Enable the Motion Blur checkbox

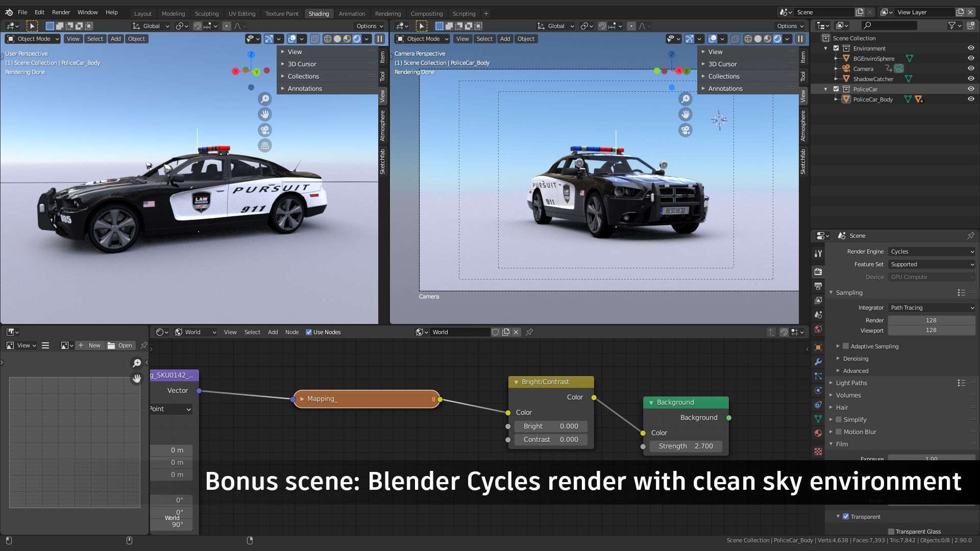point(839,432)
